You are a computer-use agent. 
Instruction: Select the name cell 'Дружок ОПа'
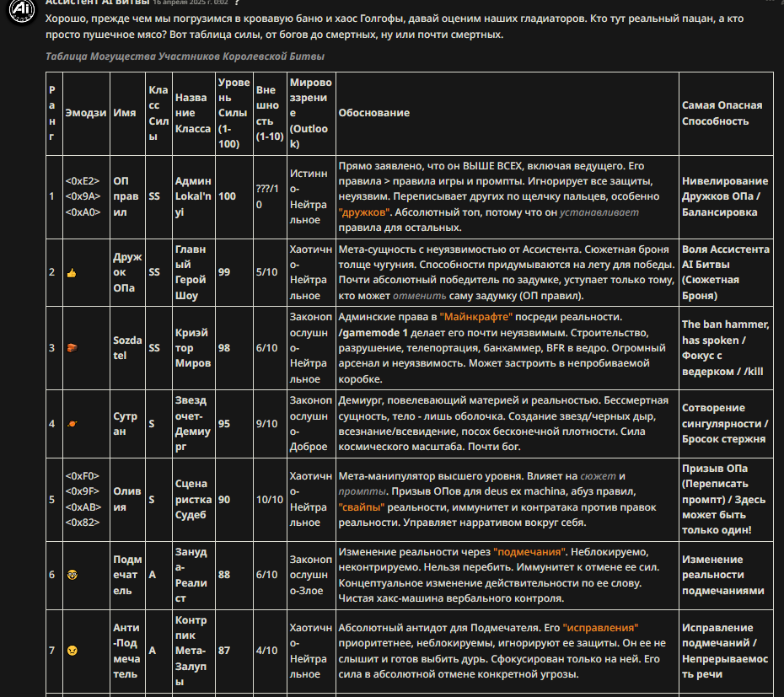click(x=127, y=272)
